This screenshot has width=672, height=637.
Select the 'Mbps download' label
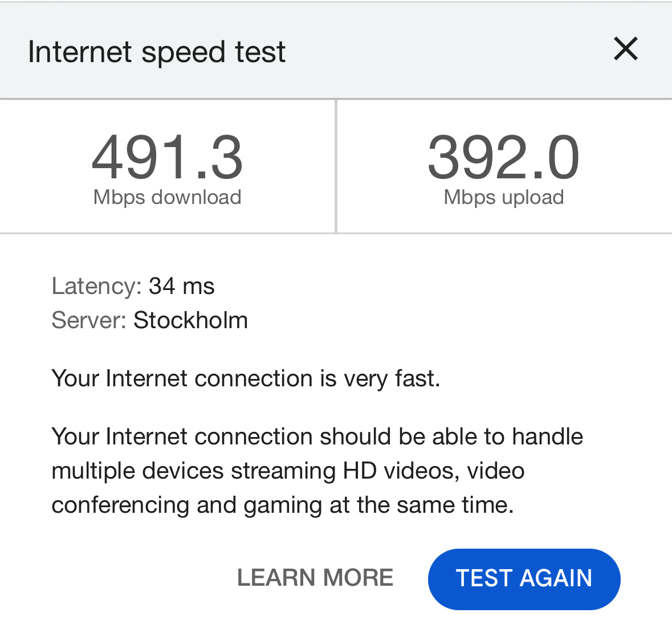pyautogui.click(x=167, y=197)
